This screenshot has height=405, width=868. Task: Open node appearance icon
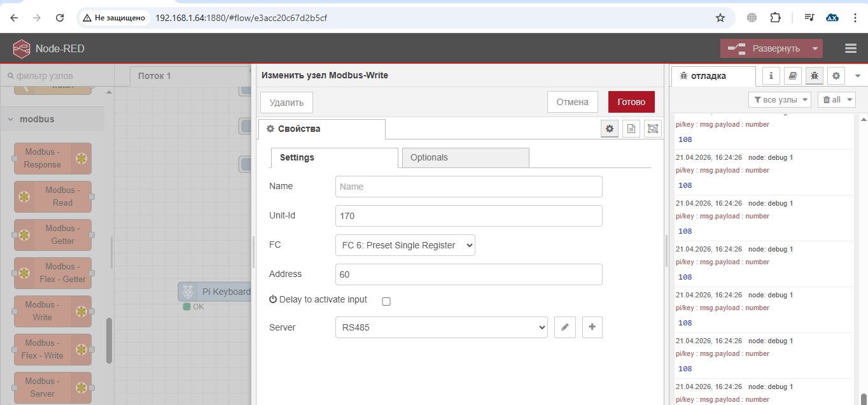(653, 129)
